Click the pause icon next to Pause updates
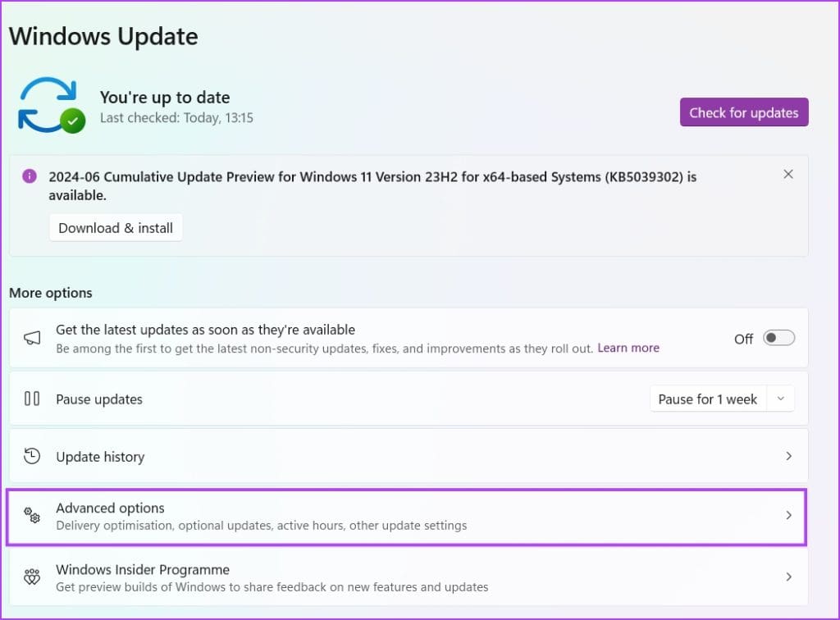Image resolution: width=840 pixels, height=620 pixels. pyautogui.click(x=31, y=399)
